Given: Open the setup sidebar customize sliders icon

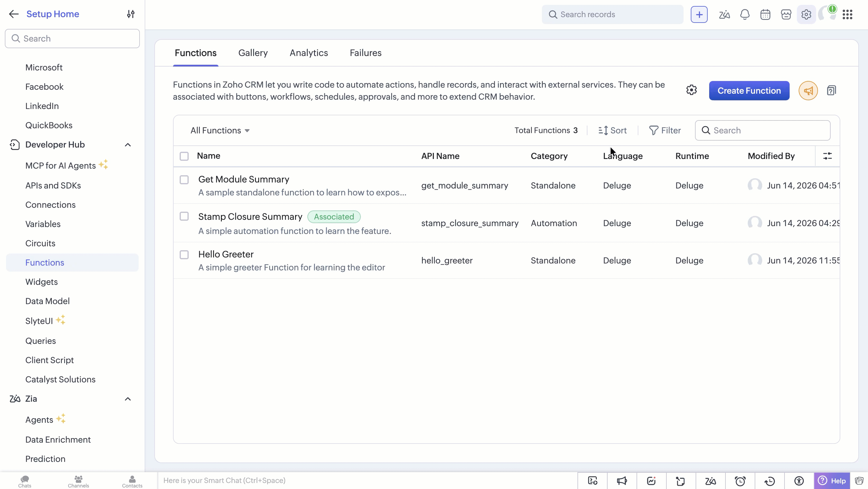Looking at the screenshot, I should (131, 14).
